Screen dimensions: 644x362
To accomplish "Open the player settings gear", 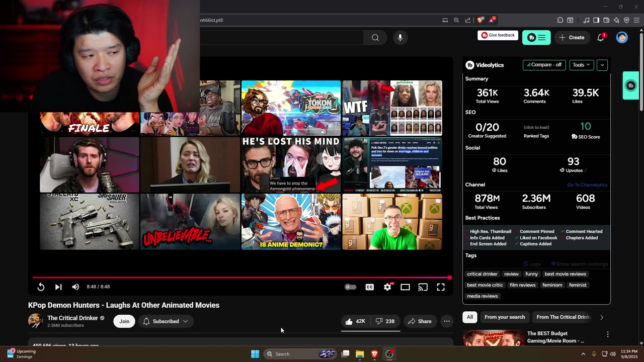I will click(387, 287).
